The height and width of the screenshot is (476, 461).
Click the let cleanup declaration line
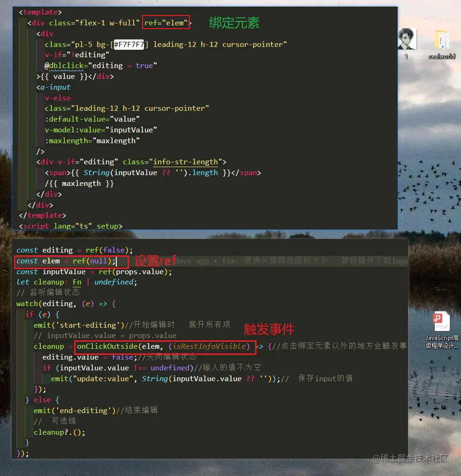tap(77, 282)
